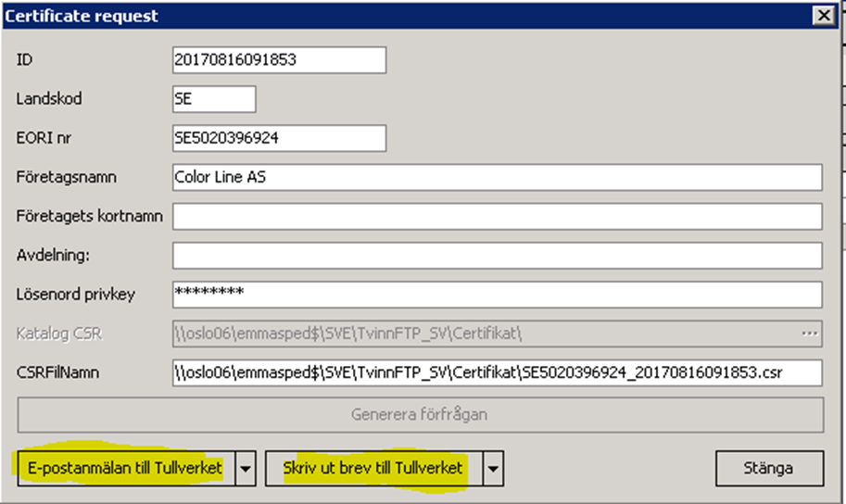Close the Certificate request dialog with X

824,16
